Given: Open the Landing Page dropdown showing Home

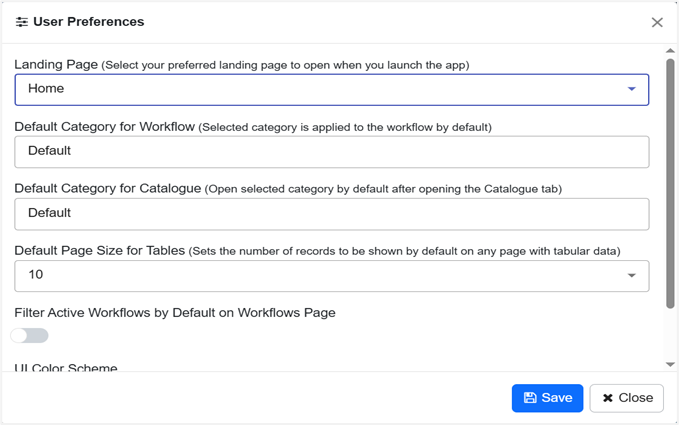Looking at the screenshot, I should 320,89.
